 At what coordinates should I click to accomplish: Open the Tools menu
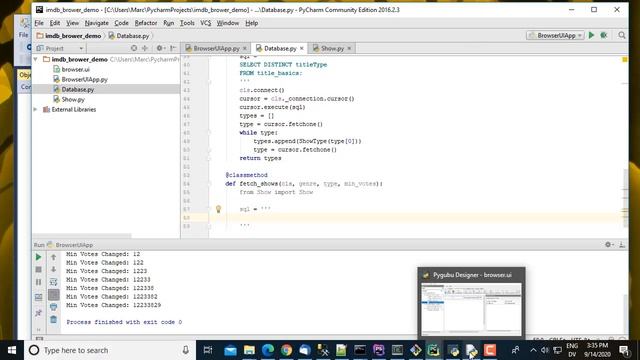point(187,23)
